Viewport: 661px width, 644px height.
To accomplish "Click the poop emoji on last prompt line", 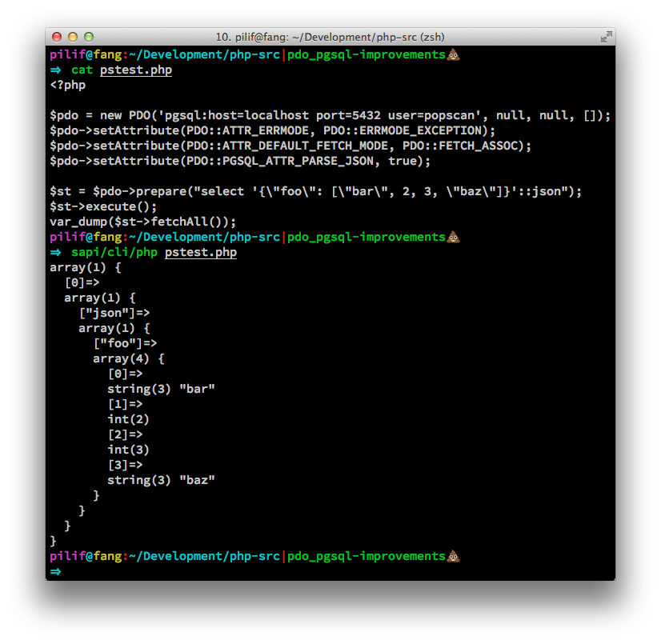I will [x=453, y=556].
